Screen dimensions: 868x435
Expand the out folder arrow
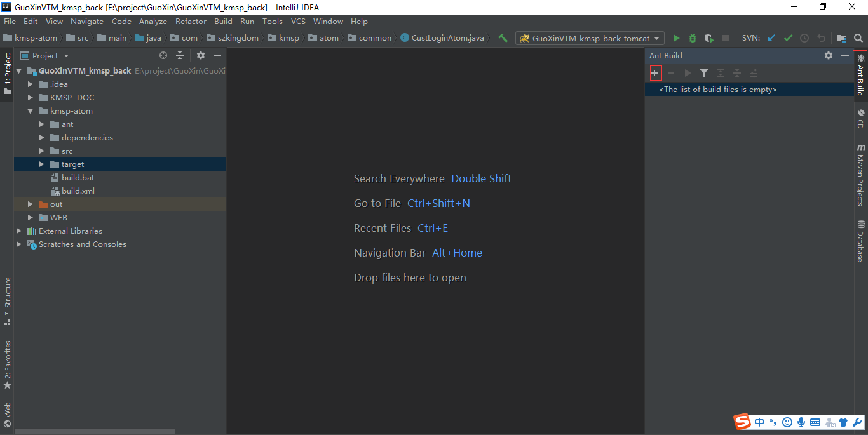coord(31,204)
